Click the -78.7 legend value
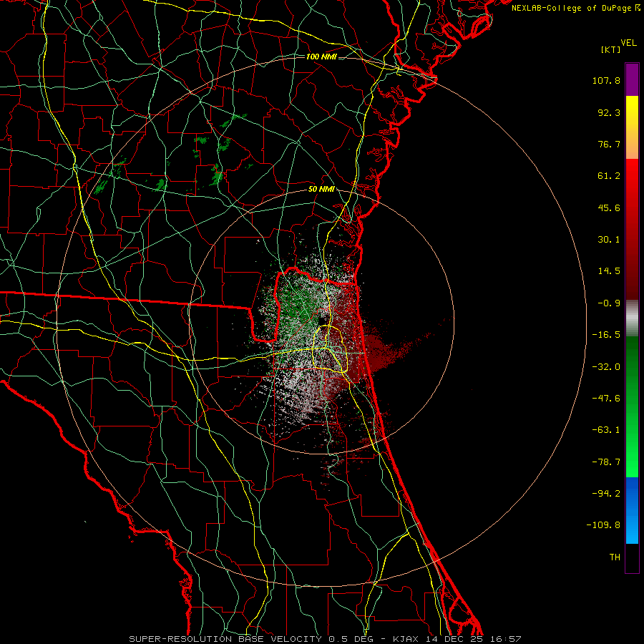Screen dimensions: 644x644 tap(606, 462)
